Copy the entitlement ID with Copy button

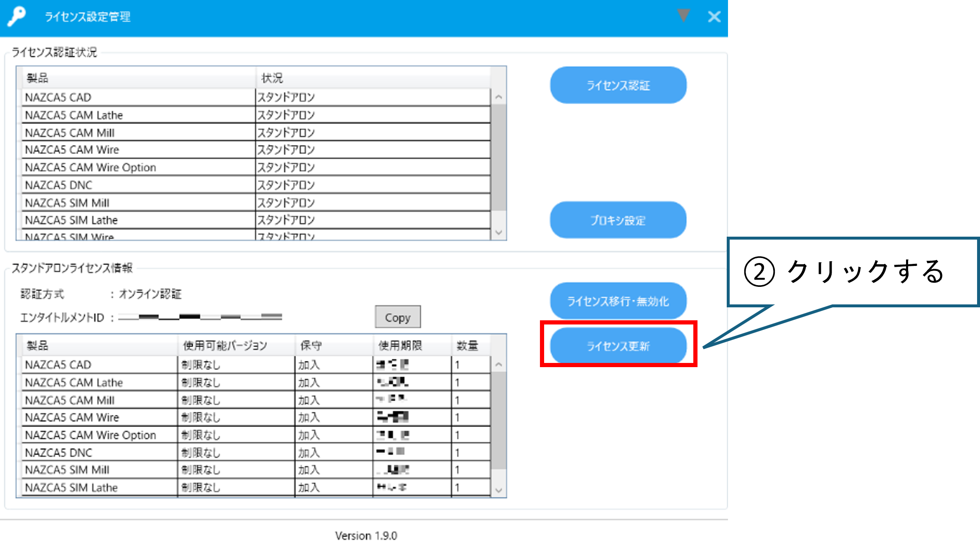pos(397,317)
